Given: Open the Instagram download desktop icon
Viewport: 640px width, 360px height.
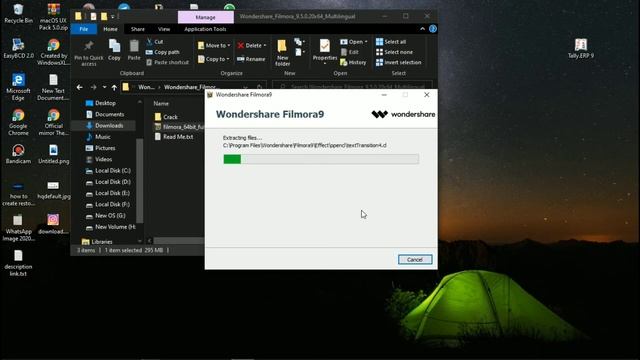Looking at the screenshot, I should tap(53, 224).
